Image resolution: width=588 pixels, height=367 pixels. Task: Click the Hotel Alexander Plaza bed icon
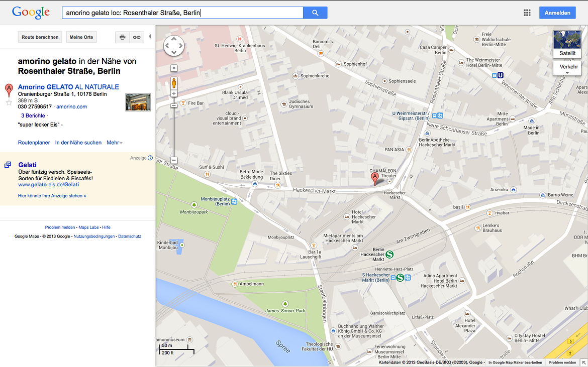tap(467, 314)
